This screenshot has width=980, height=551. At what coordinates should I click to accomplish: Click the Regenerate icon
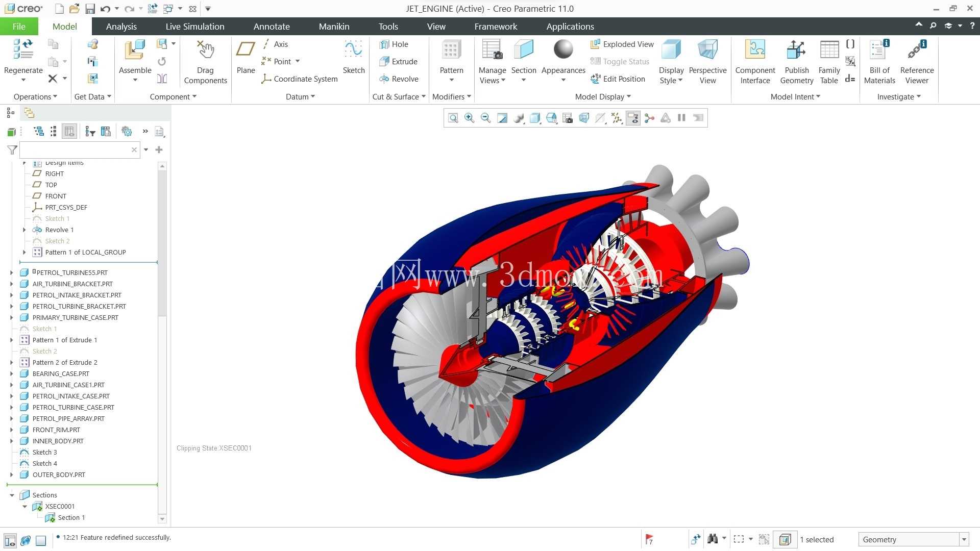tap(23, 49)
